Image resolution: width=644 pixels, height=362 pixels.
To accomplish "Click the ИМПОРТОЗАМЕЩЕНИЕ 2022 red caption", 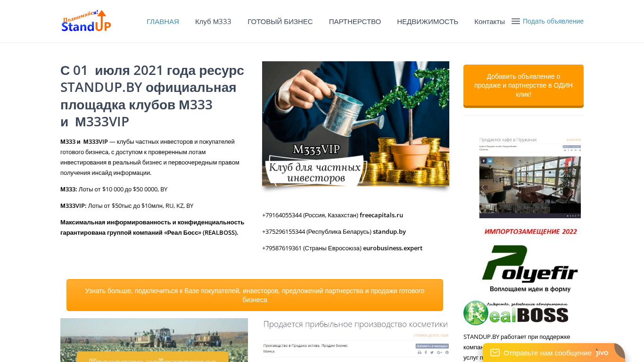I will point(530,231).
